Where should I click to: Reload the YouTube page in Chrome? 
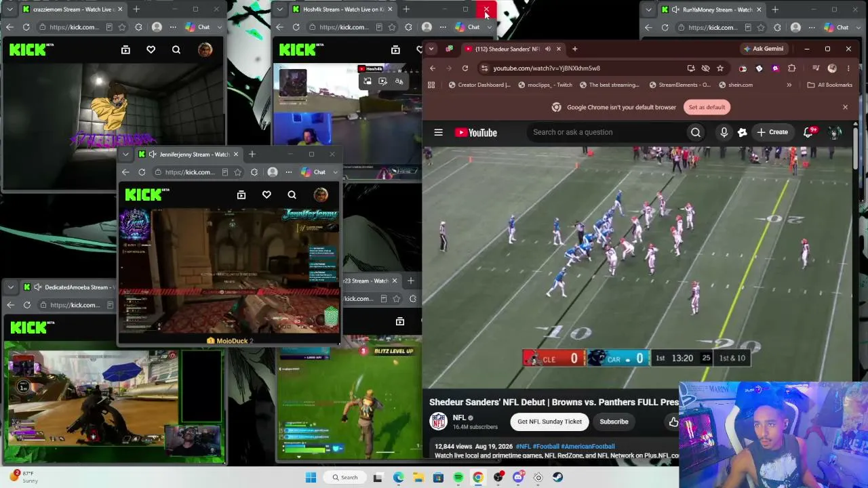(x=465, y=68)
